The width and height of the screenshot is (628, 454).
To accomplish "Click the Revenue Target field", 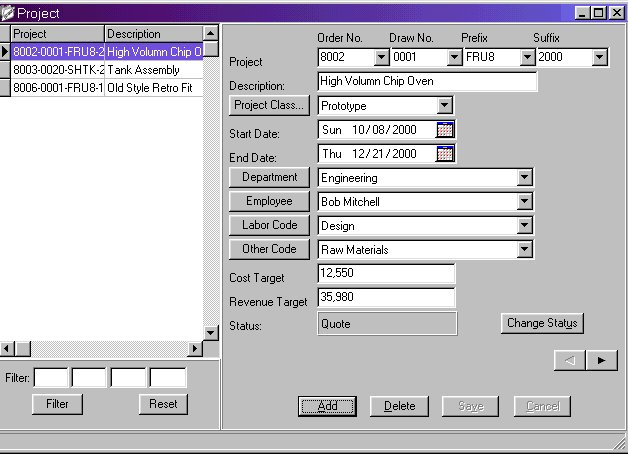I will [x=386, y=297].
